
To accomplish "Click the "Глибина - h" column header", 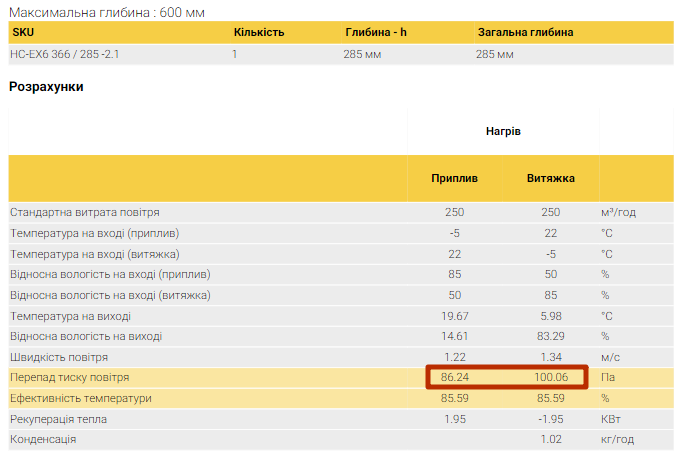I will point(376,32).
